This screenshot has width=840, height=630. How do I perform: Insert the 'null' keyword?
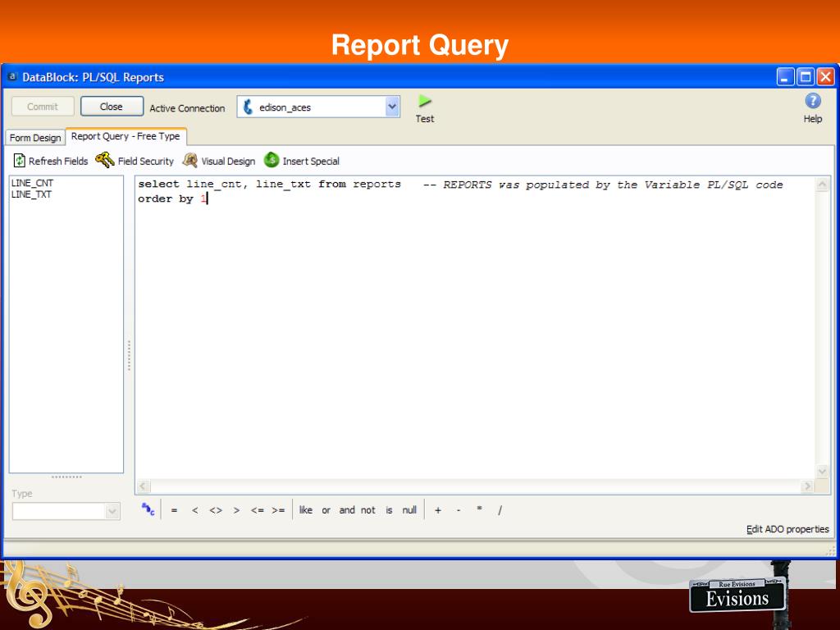coord(409,510)
